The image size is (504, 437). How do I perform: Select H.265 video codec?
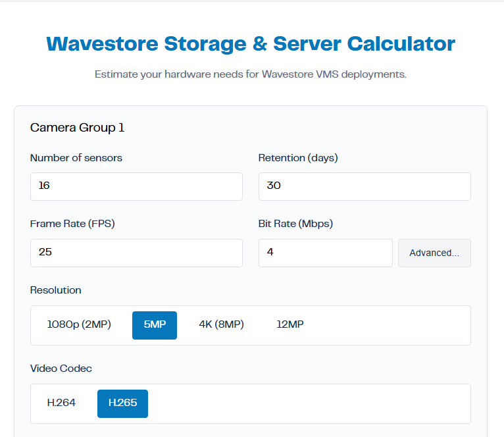pyautogui.click(x=122, y=403)
